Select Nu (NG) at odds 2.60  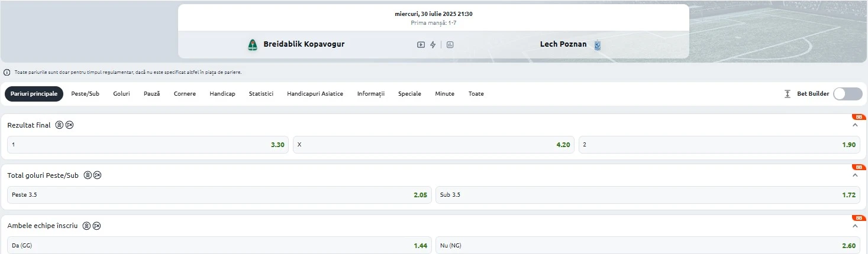point(648,245)
